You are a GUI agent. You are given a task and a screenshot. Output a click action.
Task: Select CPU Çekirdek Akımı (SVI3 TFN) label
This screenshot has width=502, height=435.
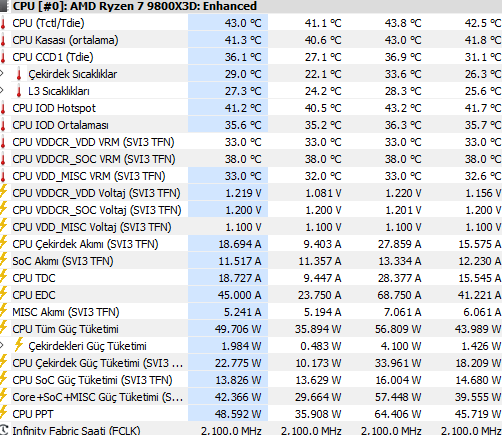click(85, 244)
